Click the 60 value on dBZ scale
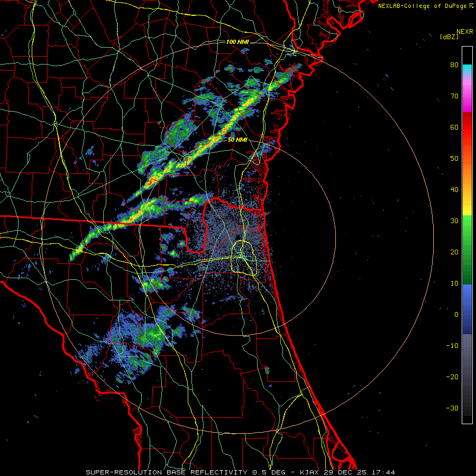The height and width of the screenshot is (476, 476). (454, 127)
